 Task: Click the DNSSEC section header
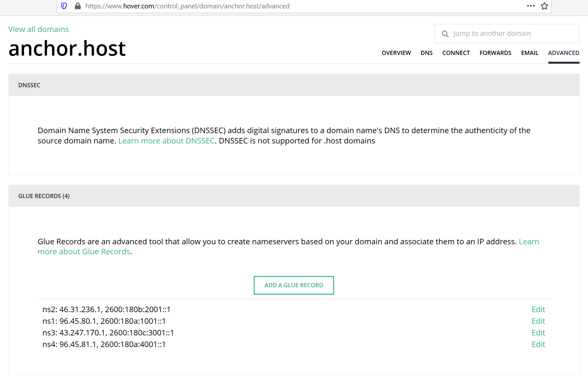pyautogui.click(x=294, y=85)
